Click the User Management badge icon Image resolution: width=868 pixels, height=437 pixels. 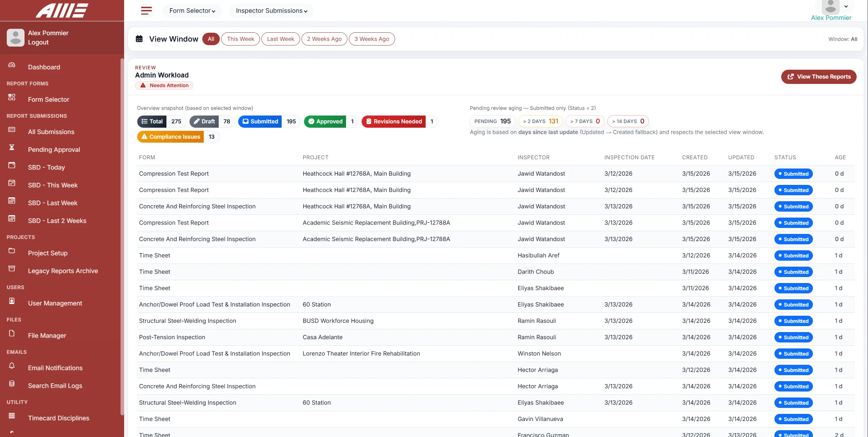(x=12, y=301)
